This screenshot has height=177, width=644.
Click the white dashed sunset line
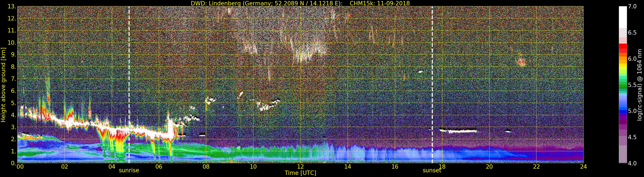pyautogui.click(x=432, y=85)
